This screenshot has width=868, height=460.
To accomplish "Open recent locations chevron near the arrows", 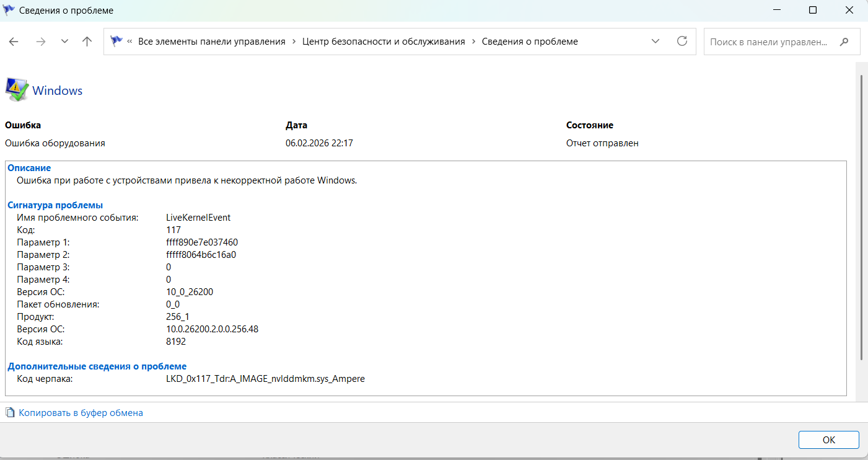I will point(64,42).
